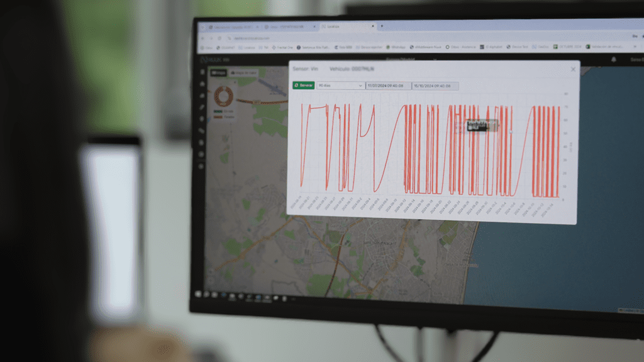Select the Mapa toggle button

tap(218, 72)
